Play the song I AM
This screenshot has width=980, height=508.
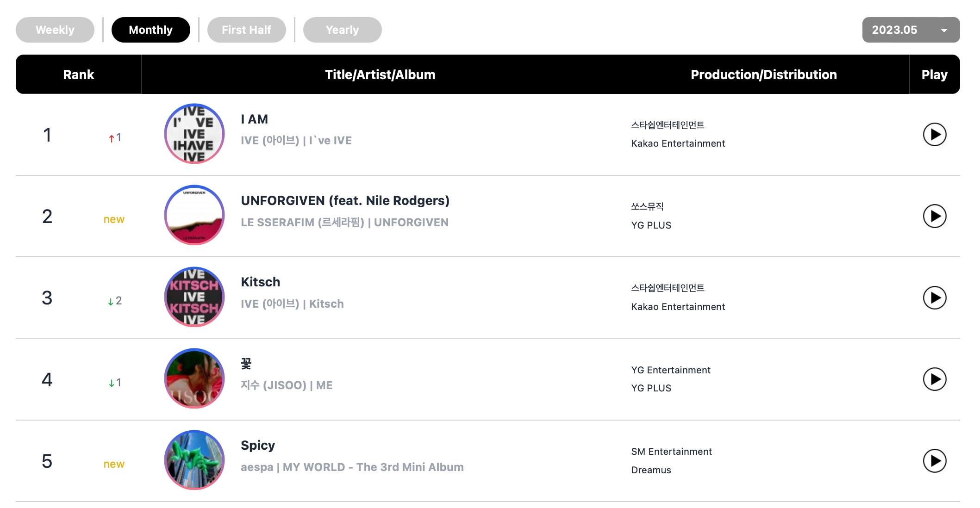(934, 135)
